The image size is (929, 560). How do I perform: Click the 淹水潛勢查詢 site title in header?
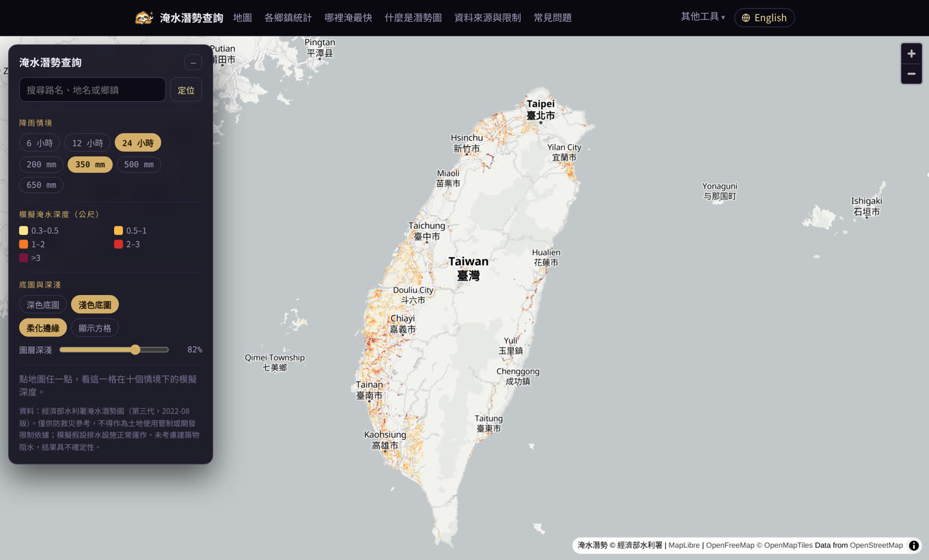point(191,18)
